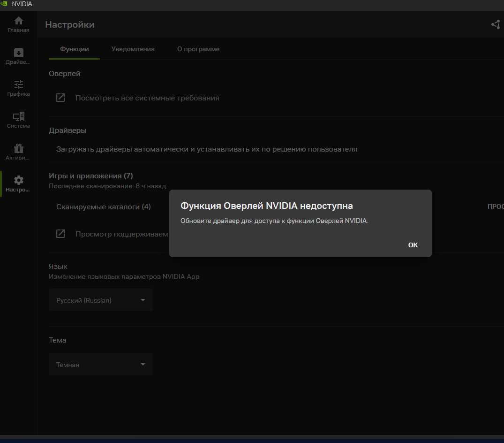Click the dialog title Функция Оверлей NVIDIA недоступна
Screen dimensions: 504x443
(x=266, y=206)
